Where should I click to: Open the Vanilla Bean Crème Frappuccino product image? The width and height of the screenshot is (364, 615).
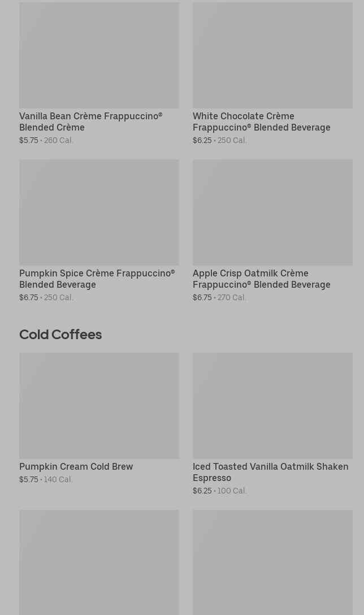coord(99,55)
